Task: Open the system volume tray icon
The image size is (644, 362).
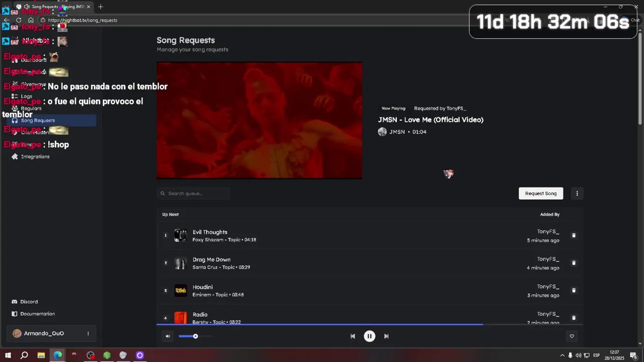Action: coord(578,355)
